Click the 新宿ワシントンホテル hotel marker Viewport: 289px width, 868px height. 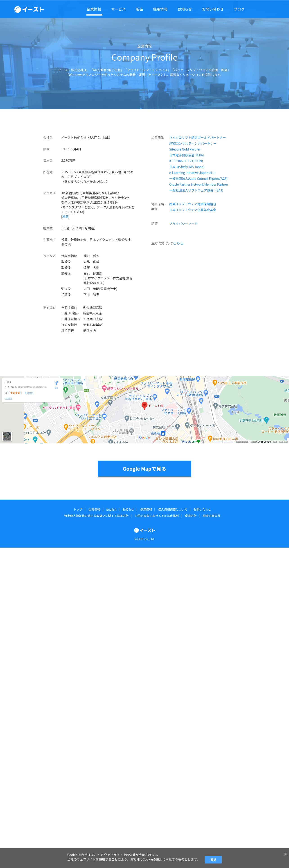pos(104,388)
